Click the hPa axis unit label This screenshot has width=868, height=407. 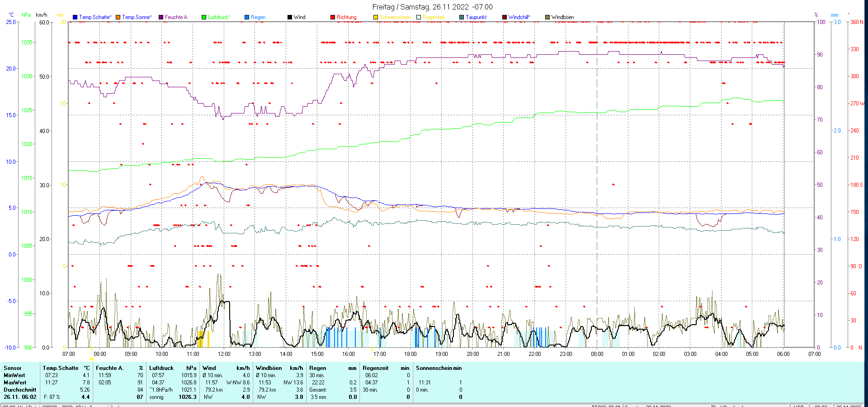click(x=26, y=15)
